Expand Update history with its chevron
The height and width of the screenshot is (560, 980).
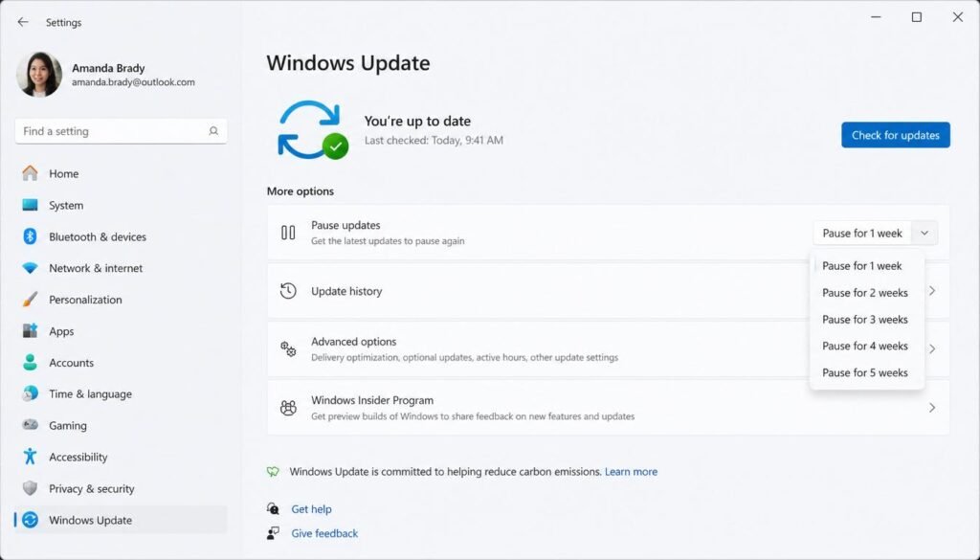coord(932,291)
